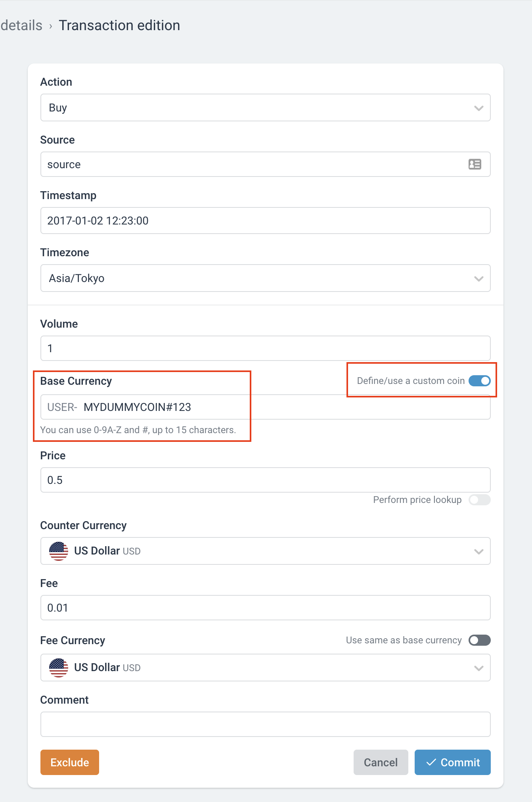This screenshot has width=532, height=802.
Task: Go back via the details breadcrumb
Action: (x=21, y=25)
